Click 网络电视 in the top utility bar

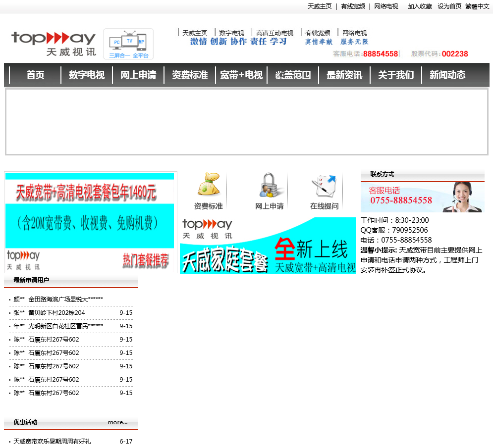pyautogui.click(x=386, y=6)
